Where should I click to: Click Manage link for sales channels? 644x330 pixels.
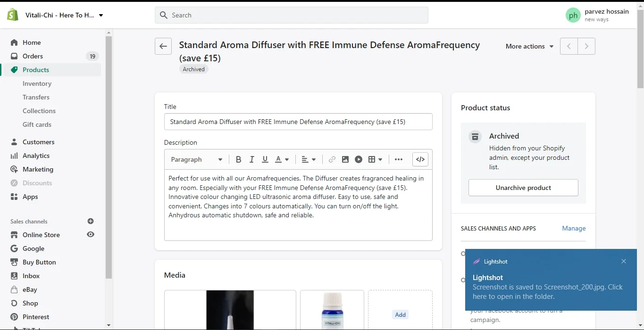[574, 228]
